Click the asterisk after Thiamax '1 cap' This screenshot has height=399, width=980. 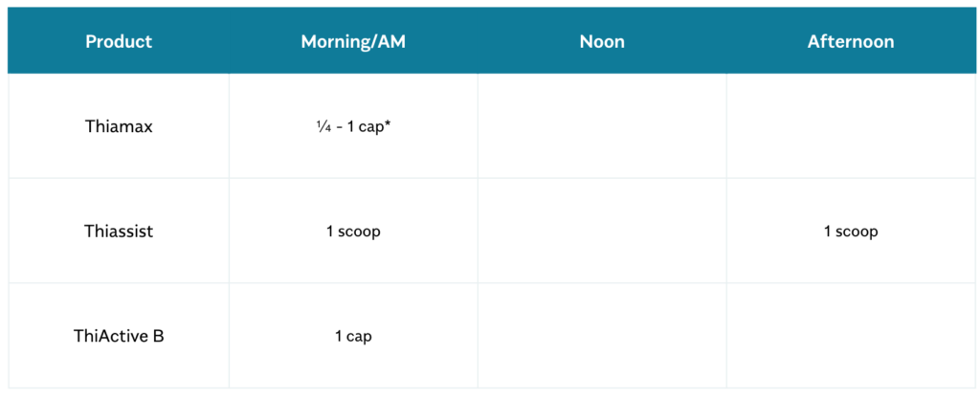point(388,124)
